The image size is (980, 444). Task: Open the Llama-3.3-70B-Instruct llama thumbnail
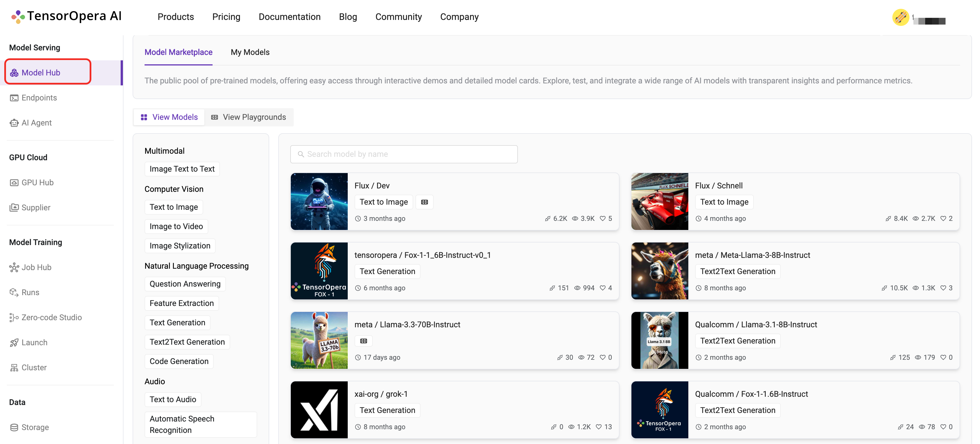(x=319, y=340)
